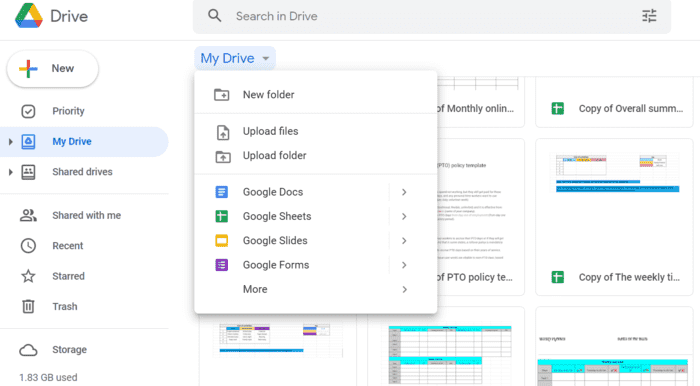Screen dimensions: 700x386
Task: Choose Upload files menu entry
Action: click(x=316, y=131)
